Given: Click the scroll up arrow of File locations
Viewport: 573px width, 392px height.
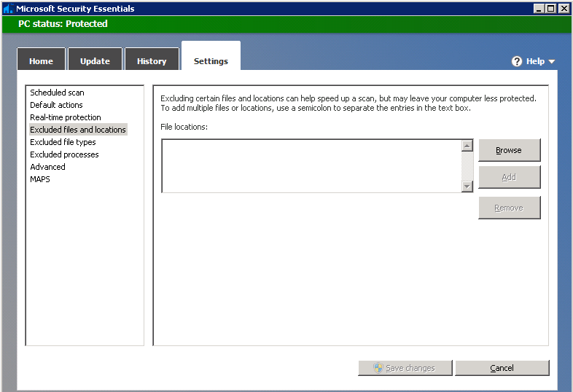Looking at the screenshot, I should point(467,146).
